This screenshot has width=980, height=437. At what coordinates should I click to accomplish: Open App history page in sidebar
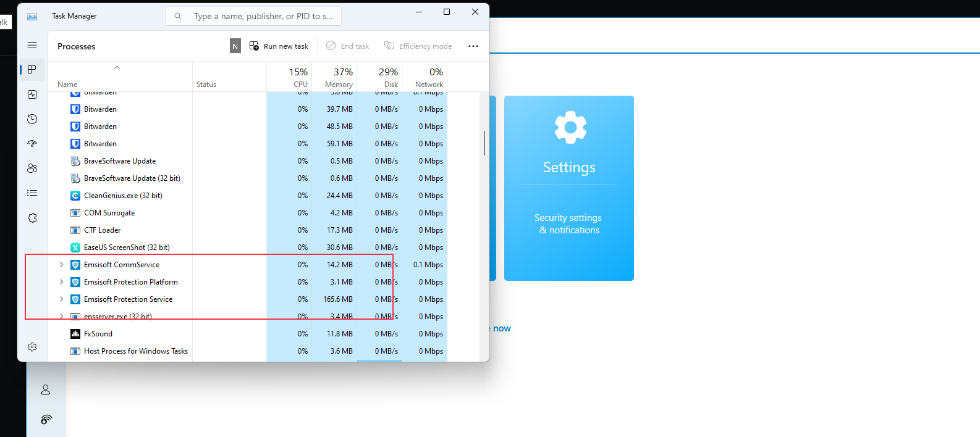[32, 119]
